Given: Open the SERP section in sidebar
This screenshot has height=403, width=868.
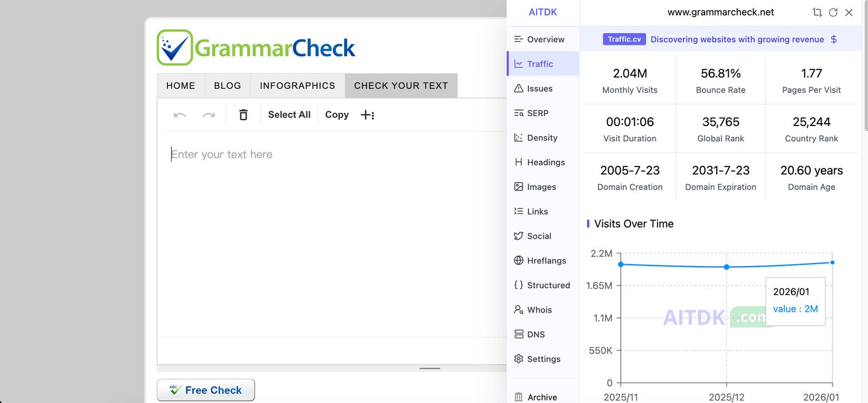Looking at the screenshot, I should click(x=537, y=113).
